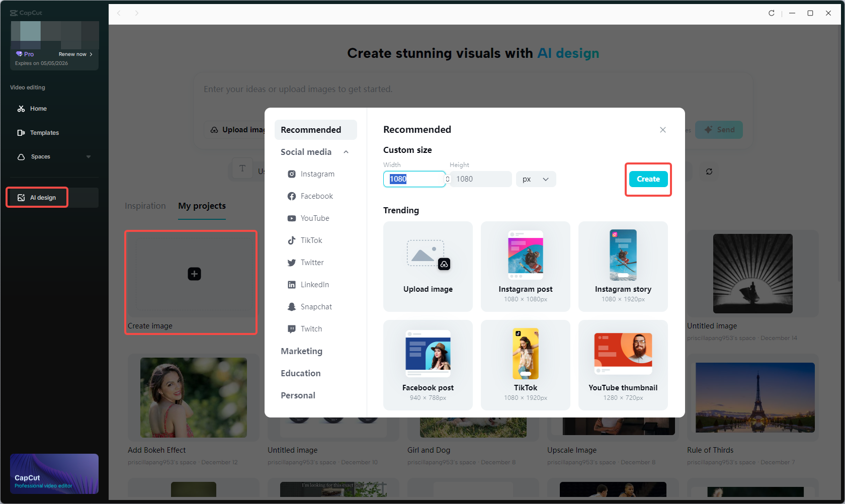Collapse the Social media category chevron
This screenshot has height=504, width=845.
click(x=346, y=151)
